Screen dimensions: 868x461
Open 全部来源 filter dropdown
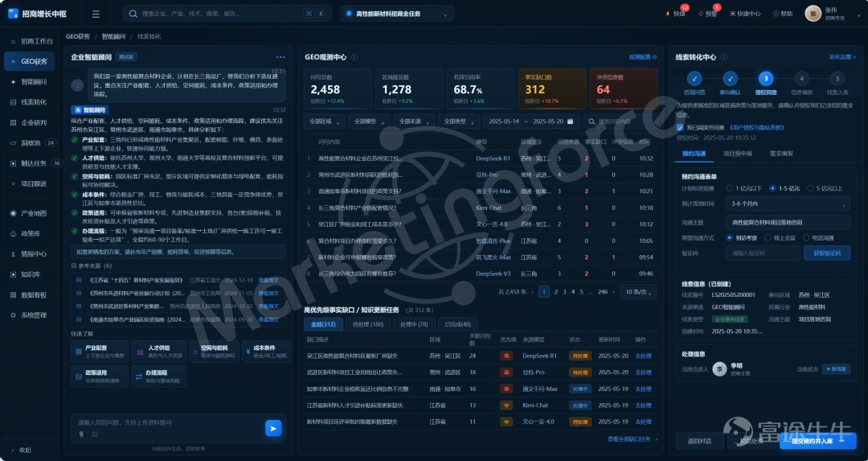[414, 121]
